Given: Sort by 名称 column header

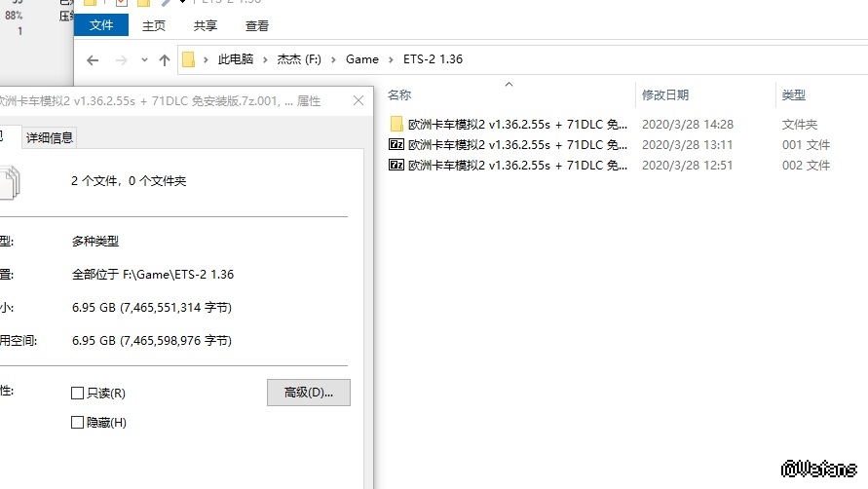Looking at the screenshot, I should coord(399,95).
